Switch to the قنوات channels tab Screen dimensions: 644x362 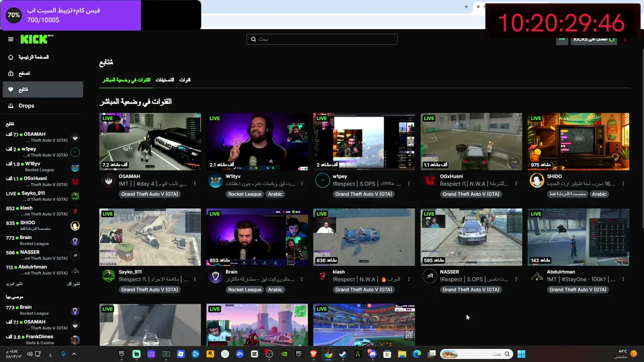(x=185, y=80)
